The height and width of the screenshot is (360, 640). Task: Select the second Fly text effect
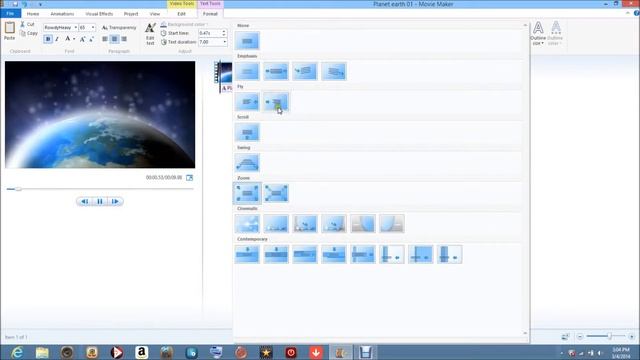click(x=276, y=102)
